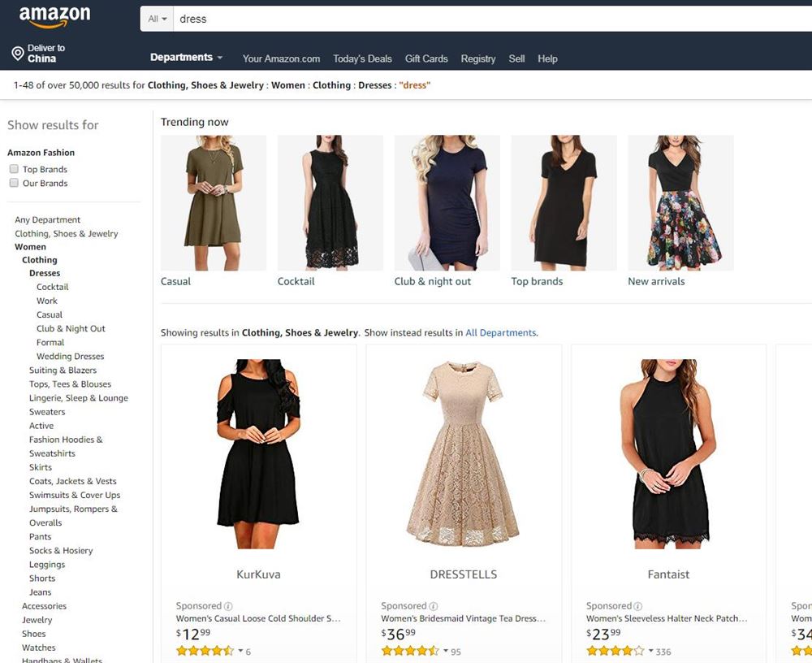The height and width of the screenshot is (663, 812).
Task: Click the star rating of the KurKuva dress
Action: [205, 651]
